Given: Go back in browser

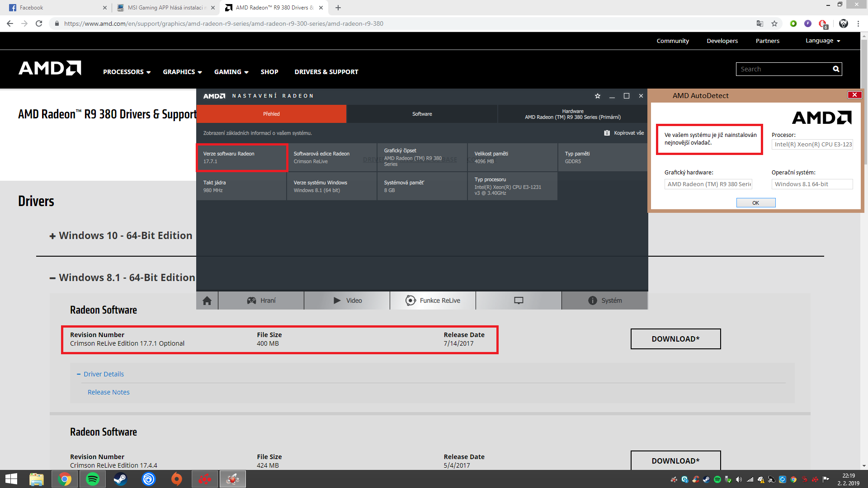Looking at the screenshot, I should [10, 23].
